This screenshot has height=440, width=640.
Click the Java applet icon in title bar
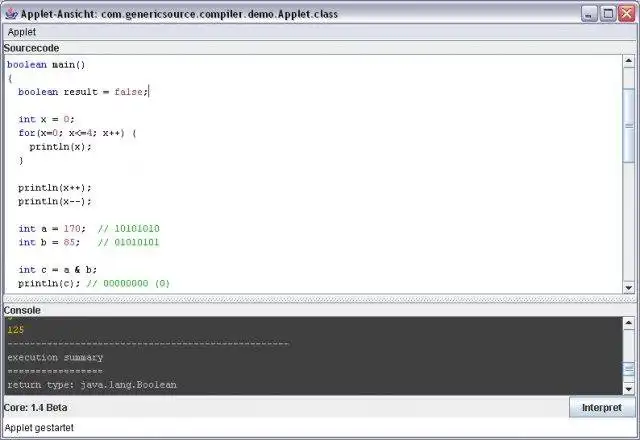click(11, 14)
